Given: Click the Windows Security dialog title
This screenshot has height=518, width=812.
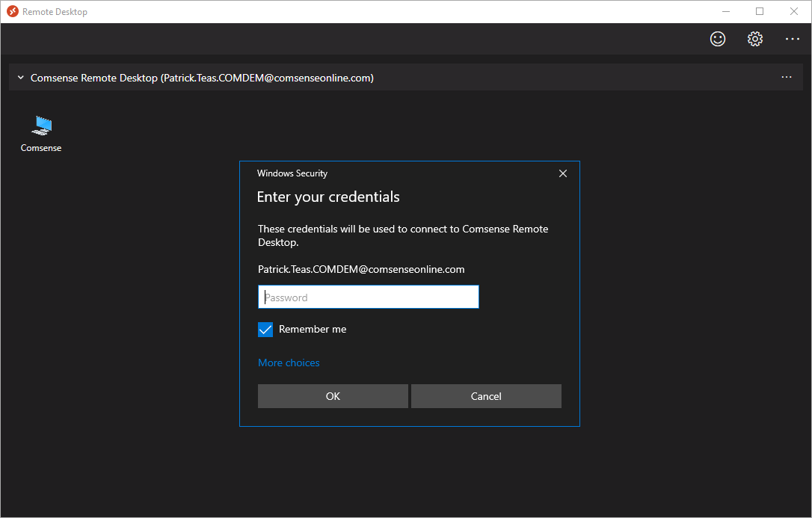Looking at the screenshot, I should [x=292, y=173].
